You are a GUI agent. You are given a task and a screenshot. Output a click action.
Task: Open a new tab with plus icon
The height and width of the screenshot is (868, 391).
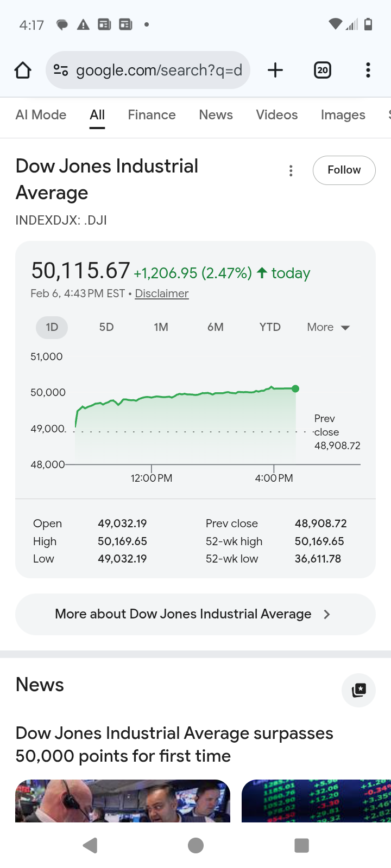coord(275,70)
